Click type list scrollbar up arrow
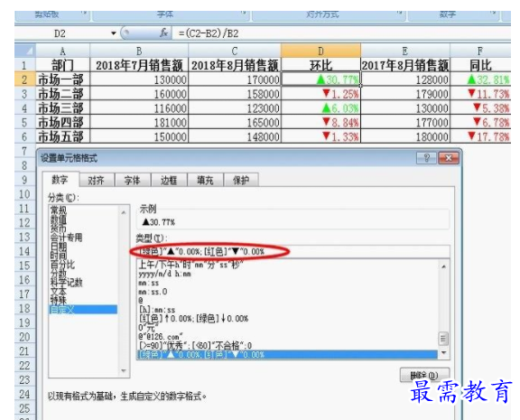The height and width of the screenshot is (420, 520). [443, 266]
